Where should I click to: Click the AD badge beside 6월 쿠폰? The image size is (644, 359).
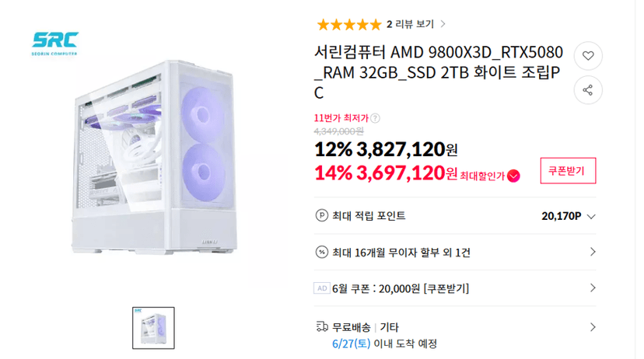click(x=322, y=288)
